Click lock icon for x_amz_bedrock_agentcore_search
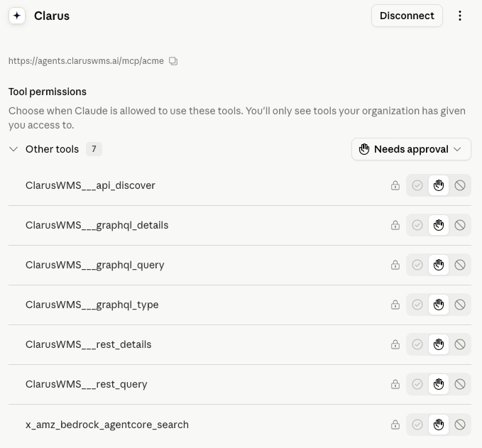Viewport: 482px width, 448px height. (395, 425)
